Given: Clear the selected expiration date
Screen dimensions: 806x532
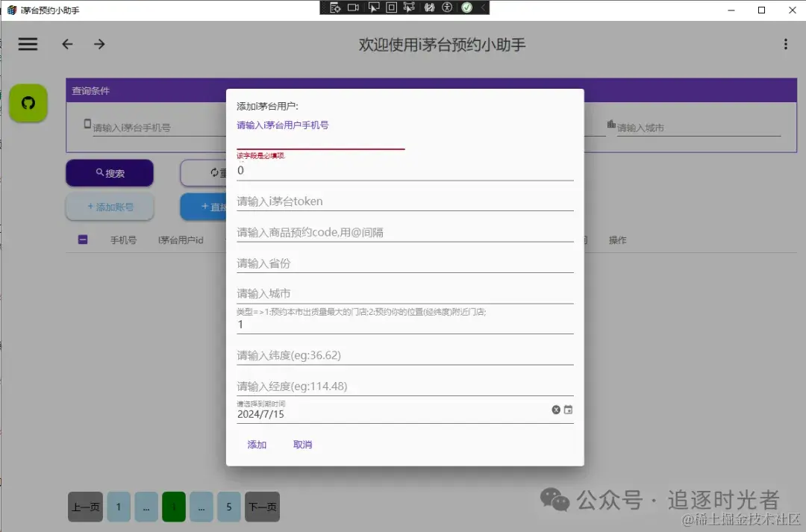Looking at the screenshot, I should [x=555, y=410].
